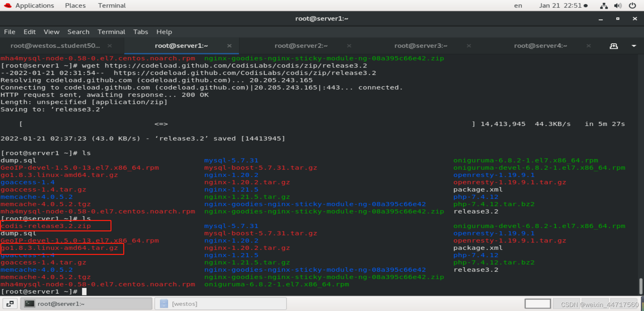Click the [westos] taskbar button
This screenshot has height=311, width=644.
click(221, 304)
